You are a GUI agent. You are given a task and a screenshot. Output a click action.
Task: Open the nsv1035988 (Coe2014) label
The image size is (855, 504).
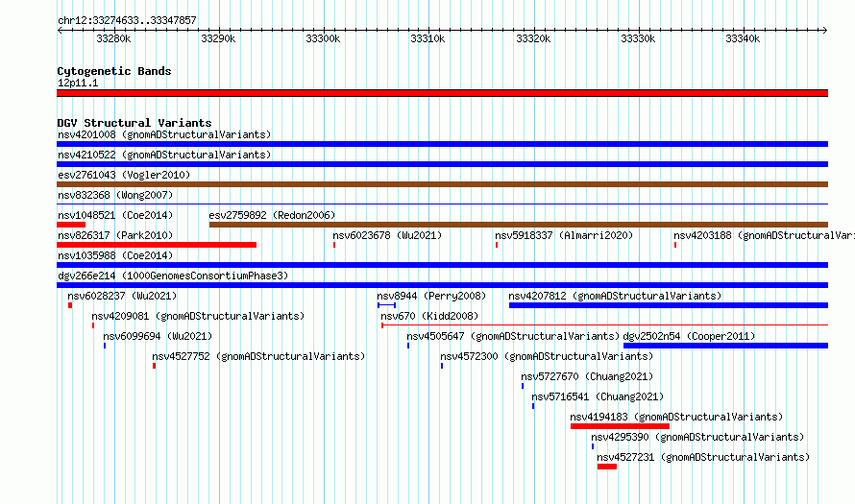point(115,255)
